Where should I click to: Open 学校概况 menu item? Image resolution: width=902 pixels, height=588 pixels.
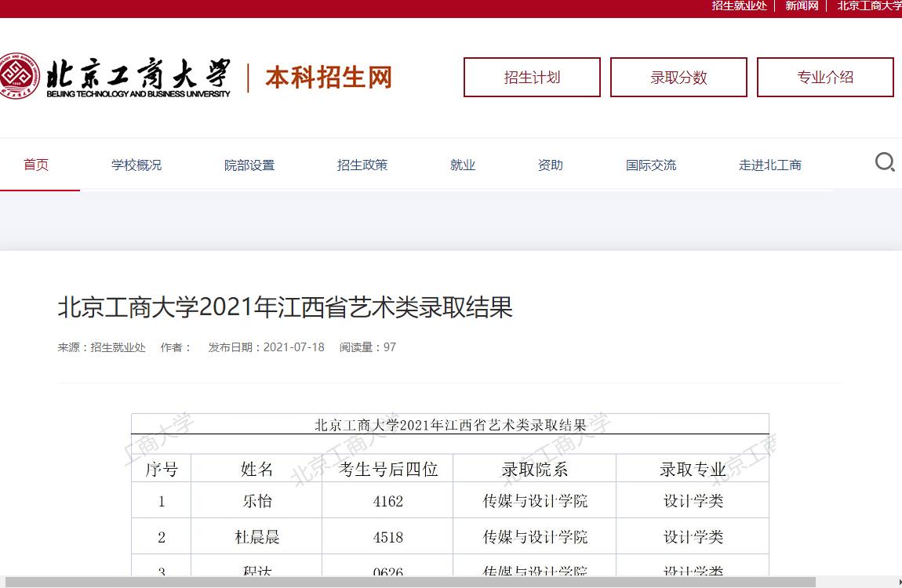[x=136, y=165]
